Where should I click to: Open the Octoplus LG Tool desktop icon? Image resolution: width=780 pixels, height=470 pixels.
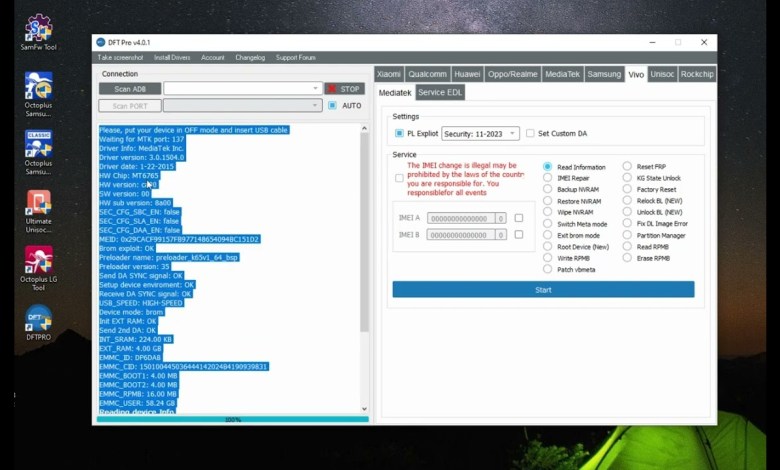(38, 269)
